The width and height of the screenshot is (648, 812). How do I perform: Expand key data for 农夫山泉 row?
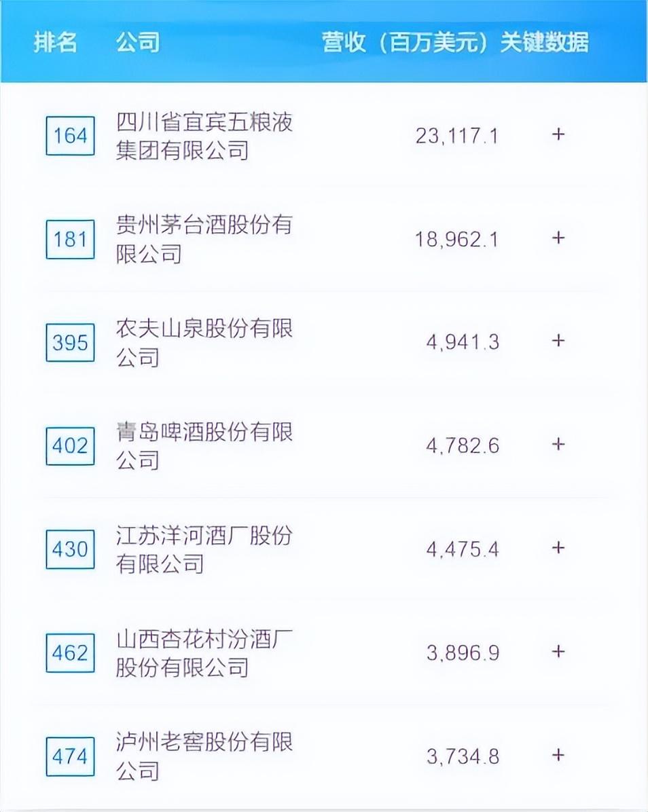point(558,341)
